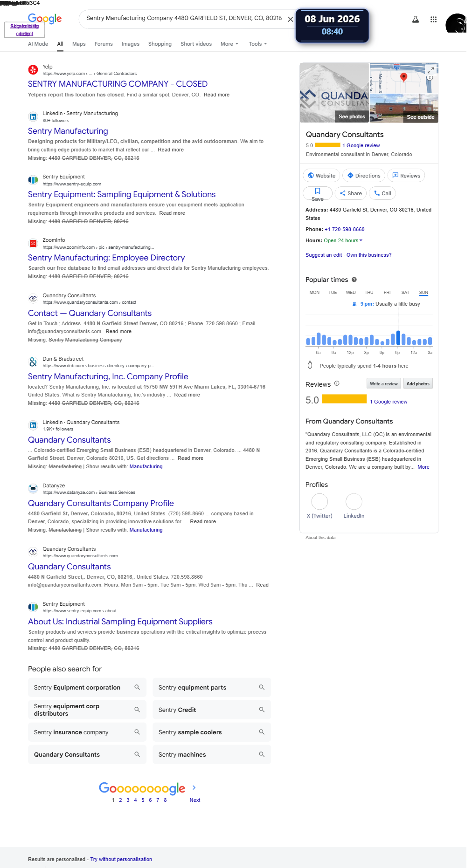Click the yellow rating bar beside 5.0 in Reviews
Viewport: 472px width, 868px height.
344,399
